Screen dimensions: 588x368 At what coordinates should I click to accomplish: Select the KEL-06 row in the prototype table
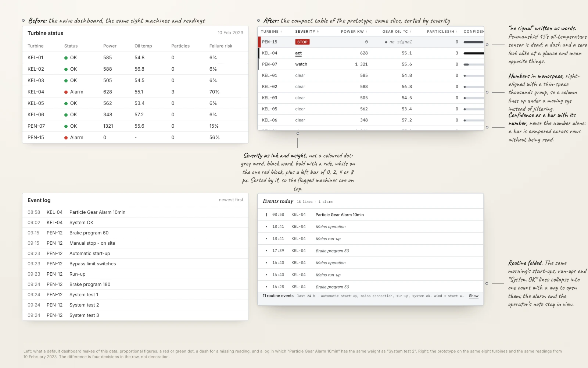[371, 120]
